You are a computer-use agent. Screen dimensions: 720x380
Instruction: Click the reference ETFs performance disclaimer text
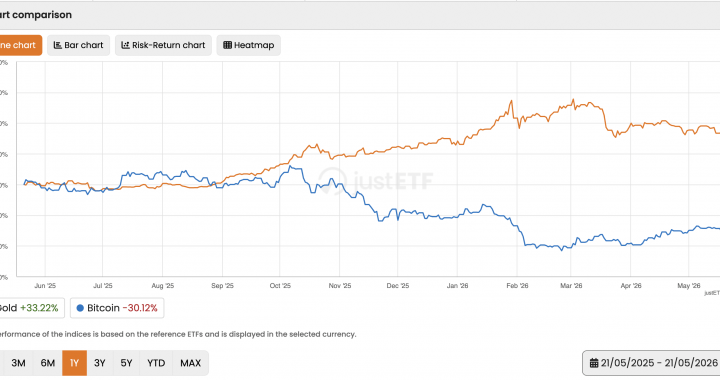coord(178,334)
